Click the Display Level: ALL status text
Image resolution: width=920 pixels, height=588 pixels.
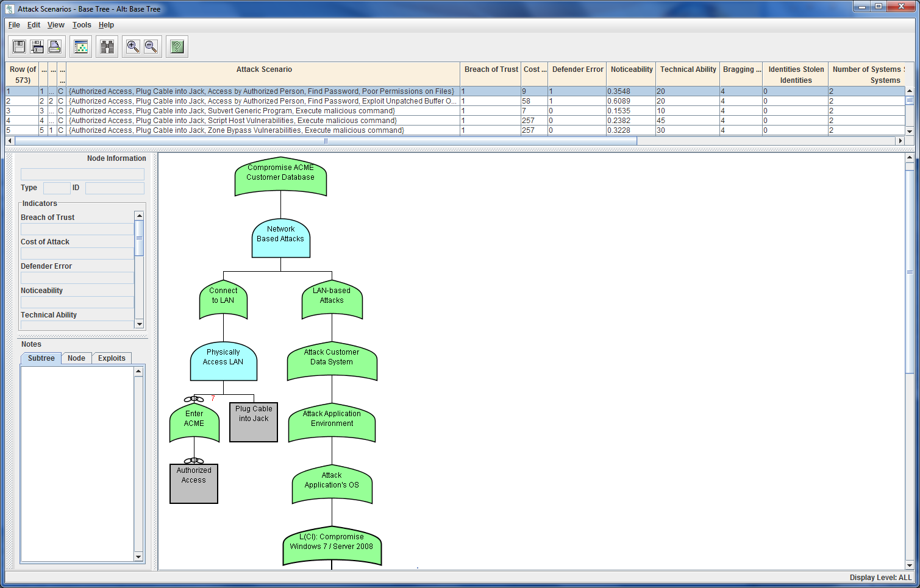click(x=880, y=578)
